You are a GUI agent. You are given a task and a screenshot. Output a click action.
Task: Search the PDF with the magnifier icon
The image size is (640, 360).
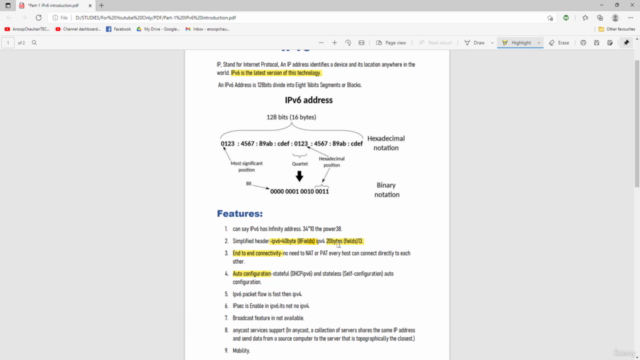click(34, 42)
